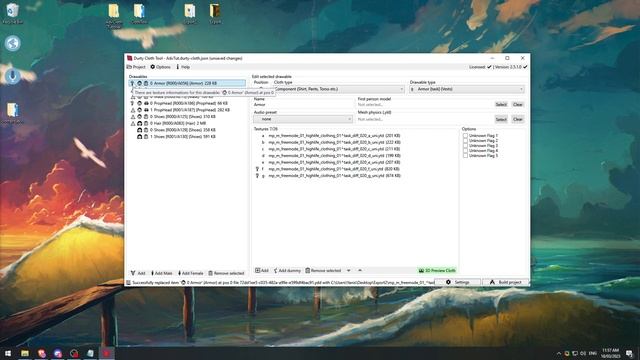
Task: Click the female head icon on 0 Shoes 358 KB
Action: [139, 130]
